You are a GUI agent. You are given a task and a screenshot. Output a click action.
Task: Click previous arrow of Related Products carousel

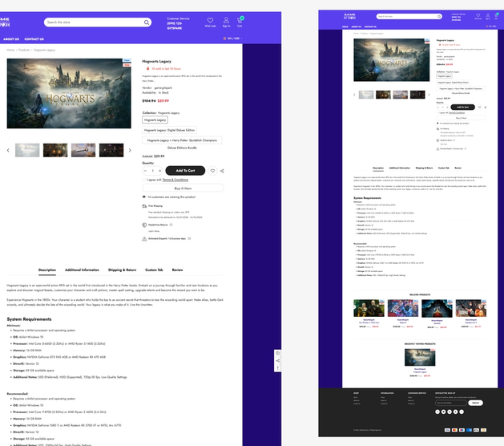pyautogui.click(x=354, y=308)
